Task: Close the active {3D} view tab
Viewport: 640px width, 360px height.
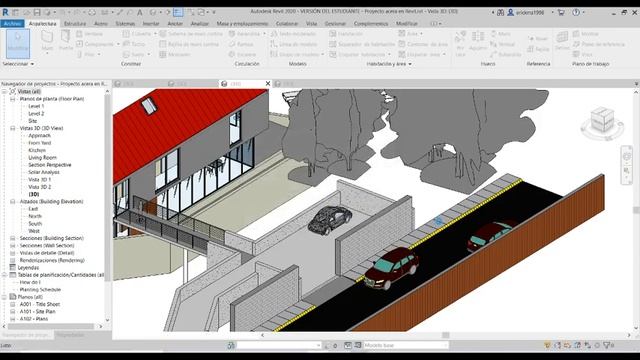Action: (268, 83)
